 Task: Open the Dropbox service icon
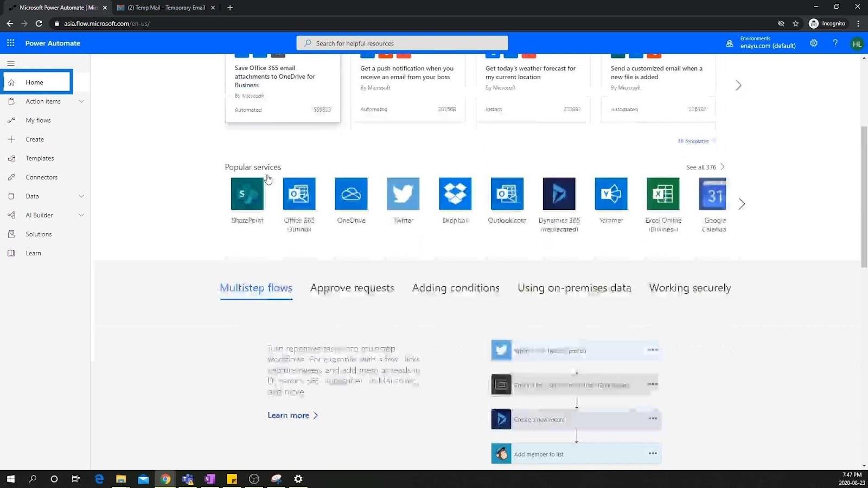click(x=455, y=194)
